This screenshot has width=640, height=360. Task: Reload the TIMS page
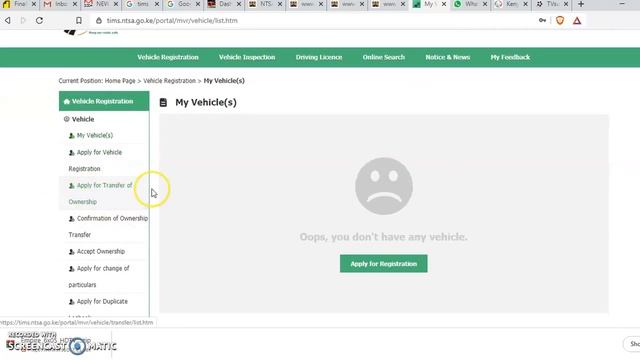[39, 20]
